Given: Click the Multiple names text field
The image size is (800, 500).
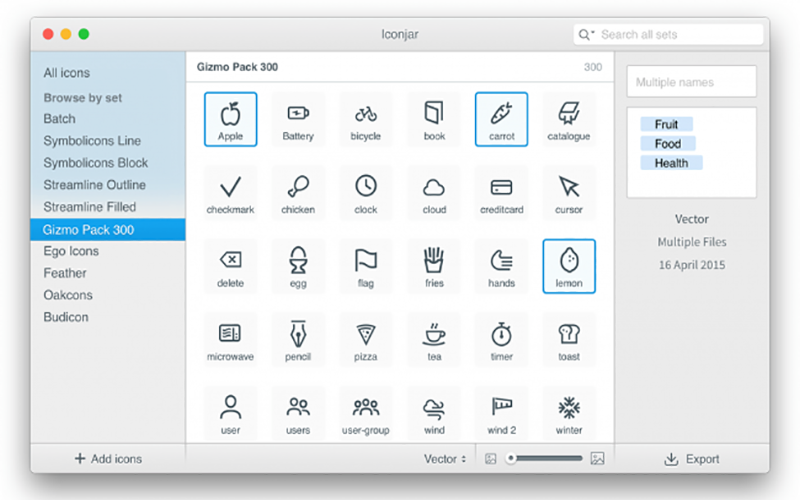Looking at the screenshot, I should tap(691, 82).
